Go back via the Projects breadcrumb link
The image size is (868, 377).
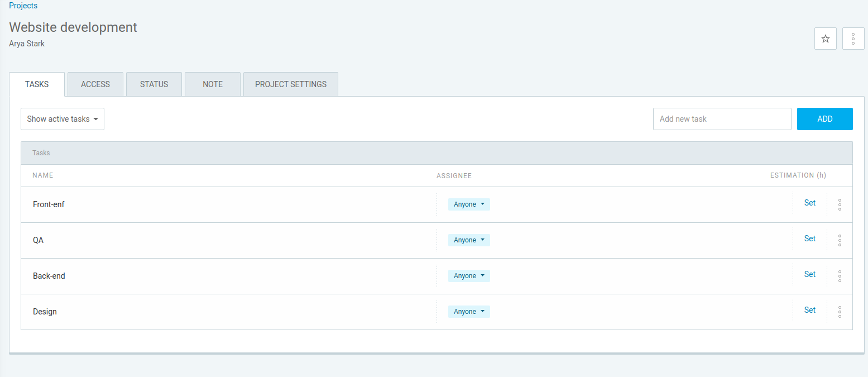pyautogui.click(x=23, y=6)
